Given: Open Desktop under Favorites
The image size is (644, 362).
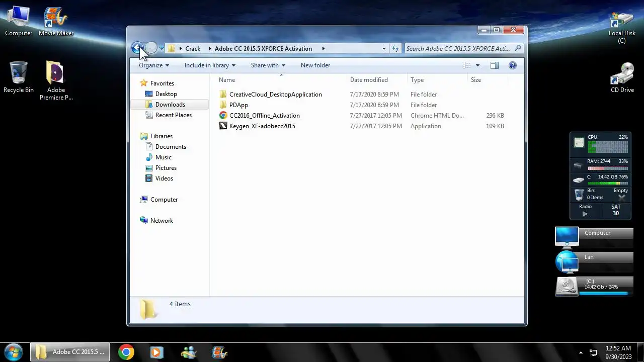Looking at the screenshot, I should 166,94.
